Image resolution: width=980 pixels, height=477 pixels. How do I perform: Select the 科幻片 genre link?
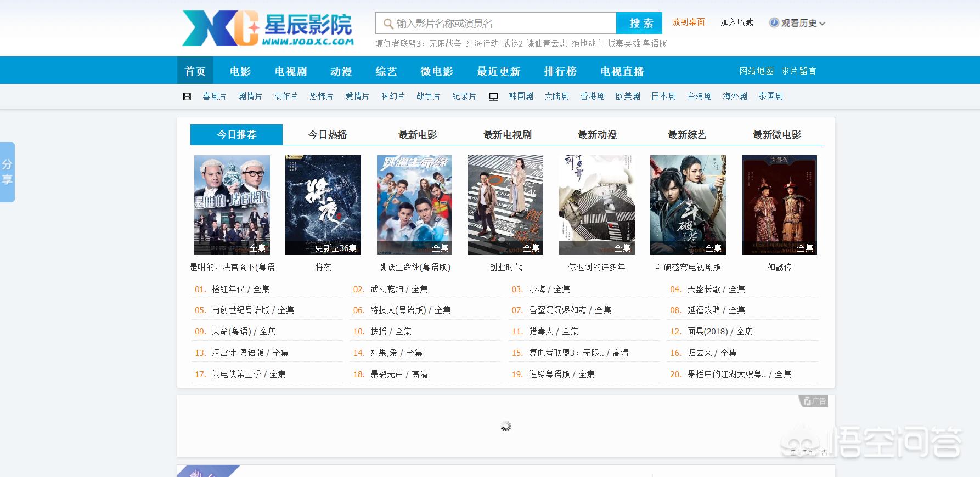click(x=393, y=96)
